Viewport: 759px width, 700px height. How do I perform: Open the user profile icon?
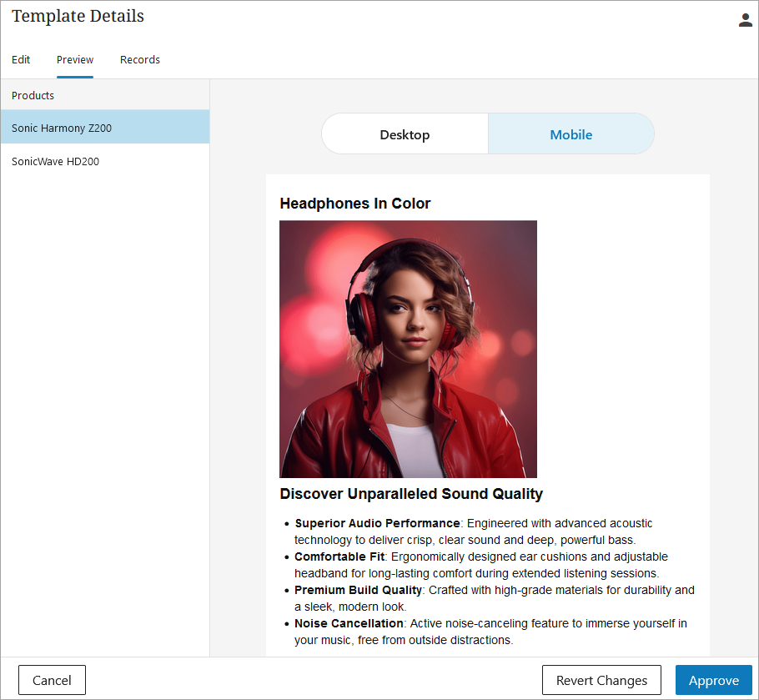745,20
